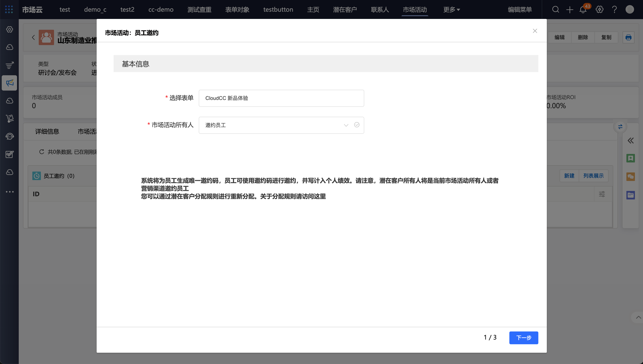
Task: Open notifications bell with 43 badge
Action: (583, 9)
